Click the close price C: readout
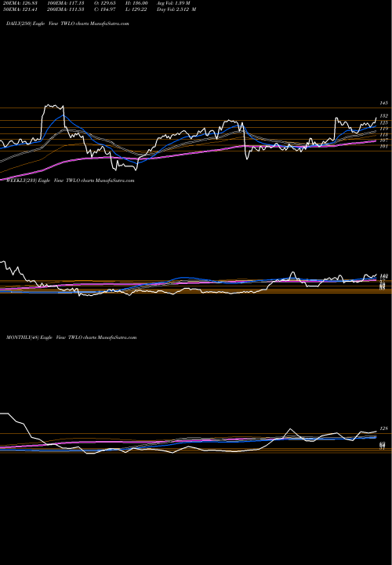392x565 pixels. [x=107, y=9]
